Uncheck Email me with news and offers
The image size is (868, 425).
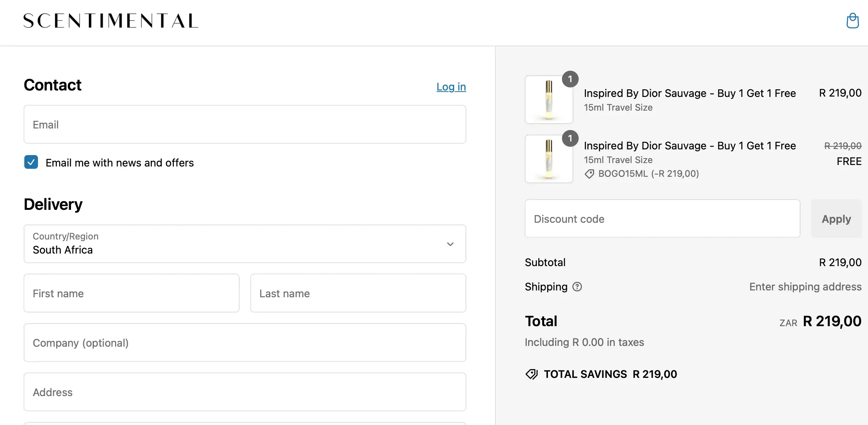tap(31, 162)
